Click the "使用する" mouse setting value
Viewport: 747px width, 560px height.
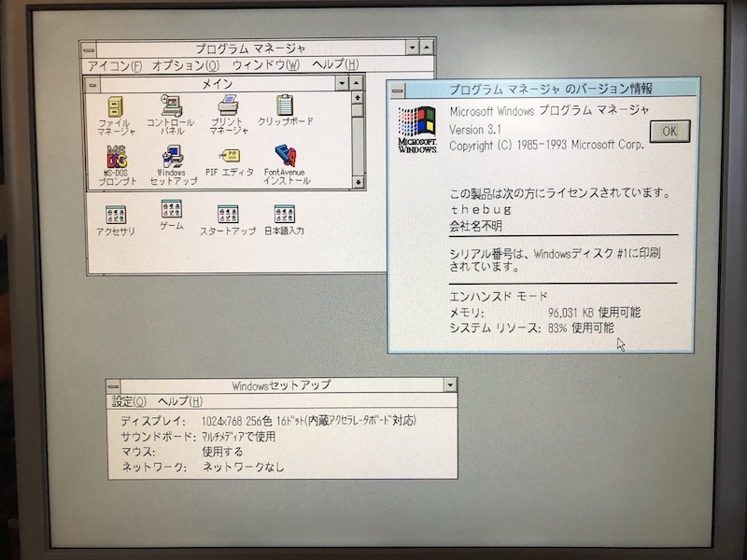222,452
